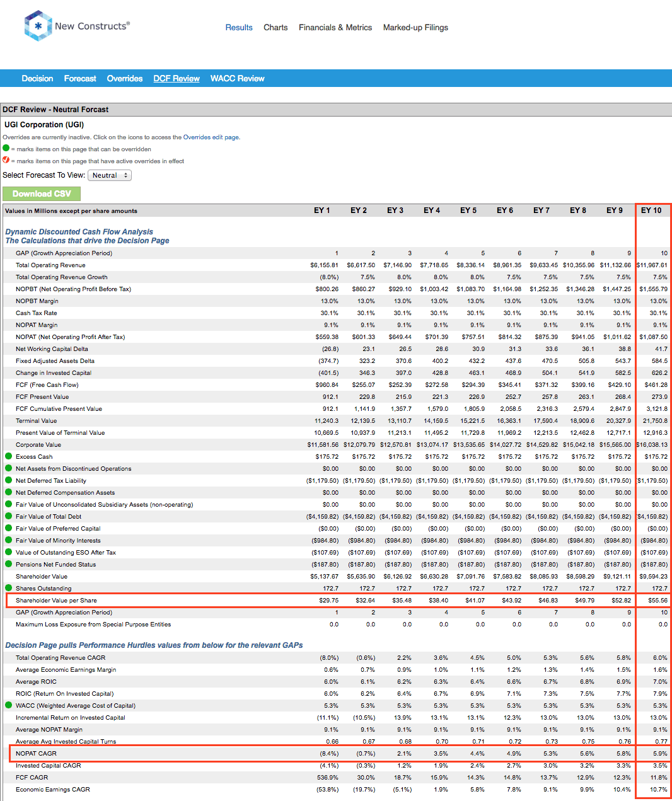This screenshot has width=672, height=801.
Task: Click the override icon beside Net Deferred Tax Liability
Action: (9, 480)
